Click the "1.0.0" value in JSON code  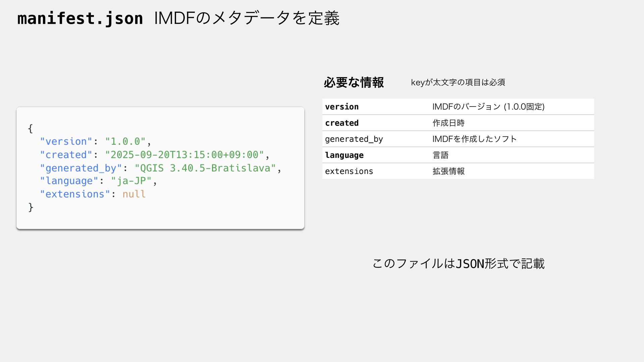125,141
